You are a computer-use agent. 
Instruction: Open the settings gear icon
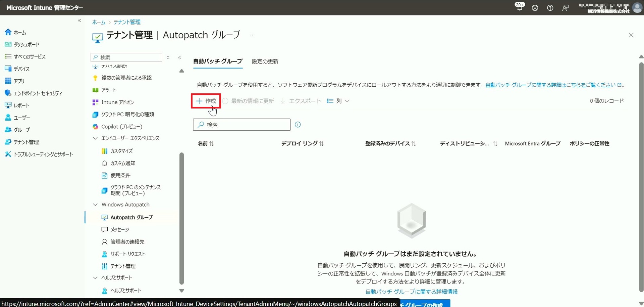click(535, 8)
